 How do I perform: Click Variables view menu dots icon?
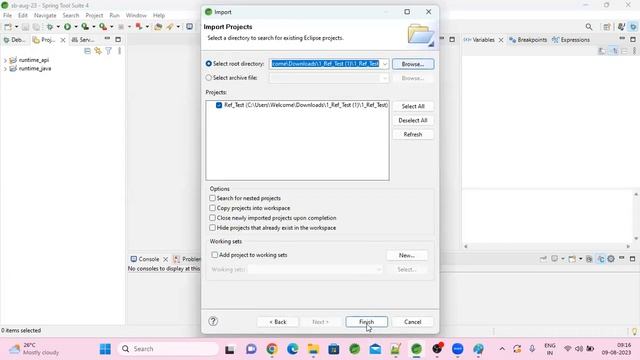(634, 51)
